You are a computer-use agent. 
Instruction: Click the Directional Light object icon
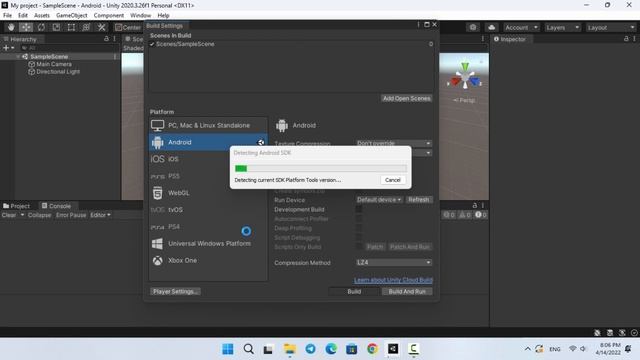[31, 71]
